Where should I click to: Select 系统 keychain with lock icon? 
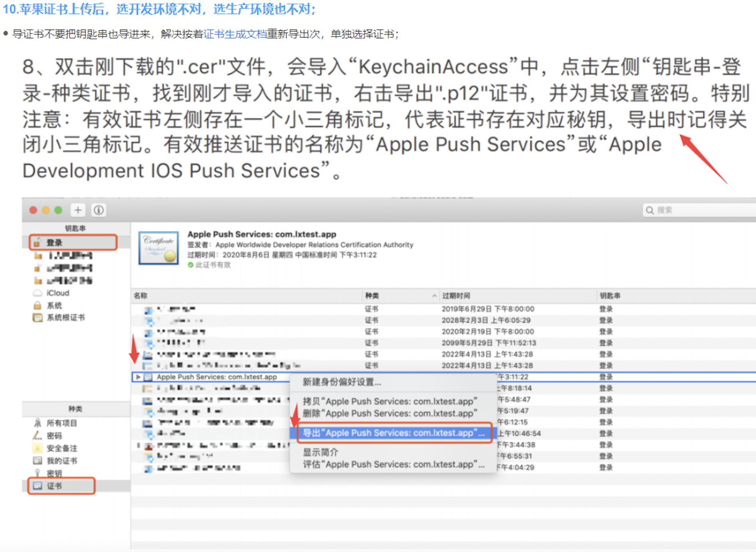(x=54, y=306)
